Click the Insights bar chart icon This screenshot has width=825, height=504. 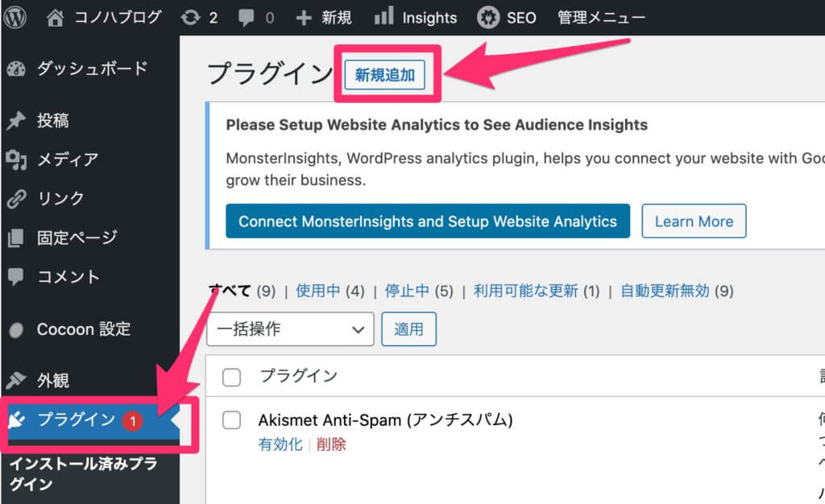pyautogui.click(x=383, y=16)
